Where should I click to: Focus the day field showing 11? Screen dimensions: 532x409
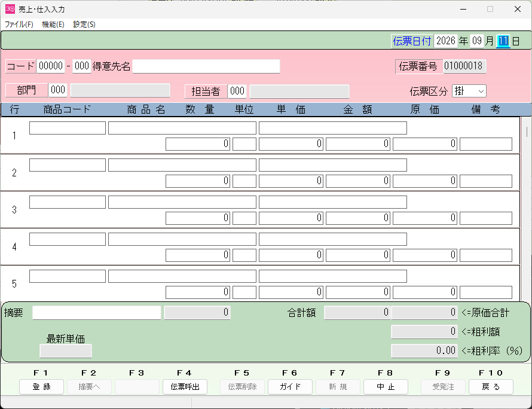(503, 41)
